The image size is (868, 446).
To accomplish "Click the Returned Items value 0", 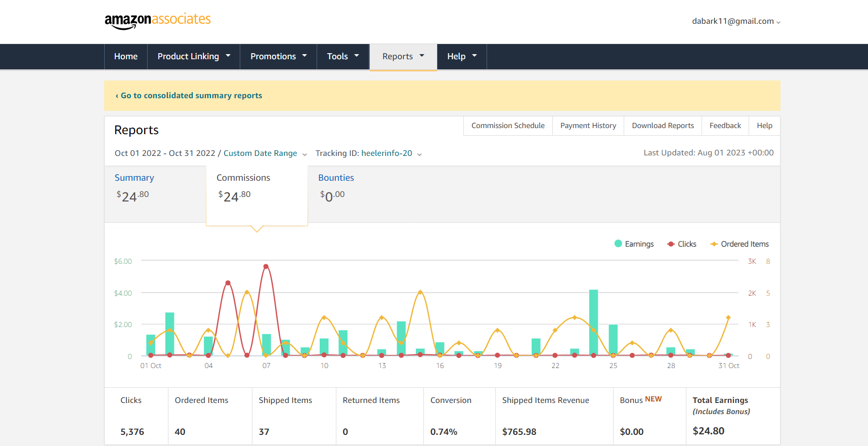I will click(x=345, y=432).
